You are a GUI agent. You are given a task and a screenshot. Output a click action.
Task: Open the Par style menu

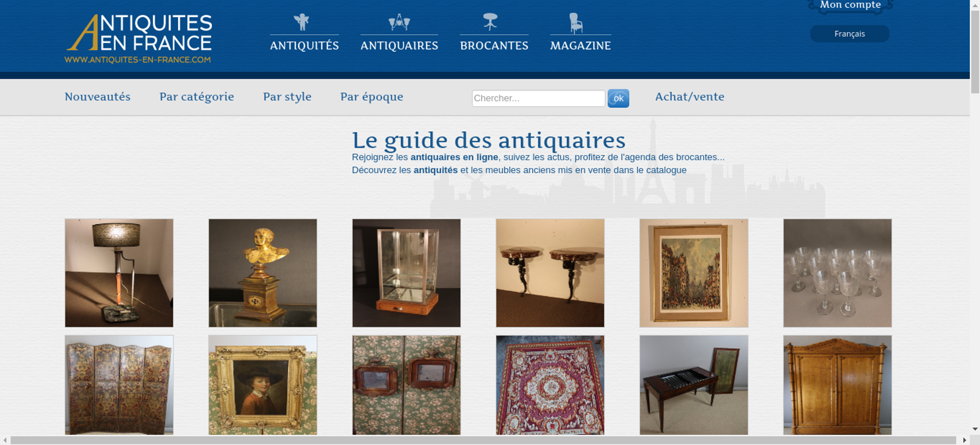pyautogui.click(x=287, y=97)
